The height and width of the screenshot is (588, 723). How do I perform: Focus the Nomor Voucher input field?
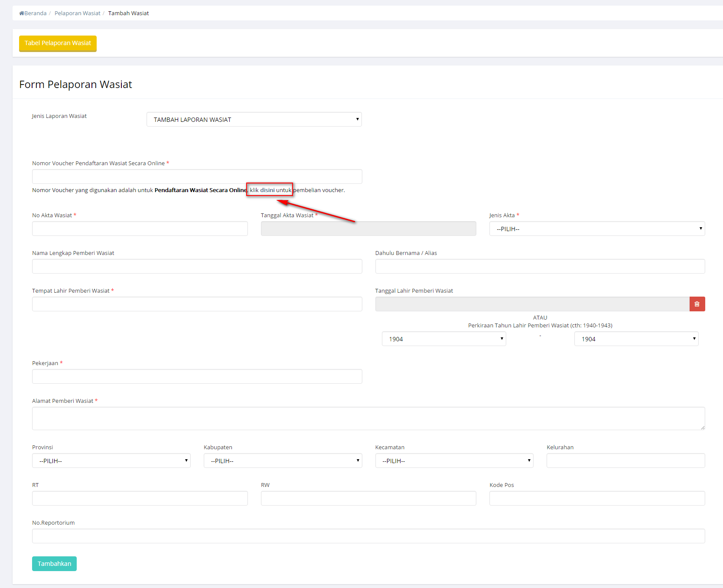coord(197,176)
